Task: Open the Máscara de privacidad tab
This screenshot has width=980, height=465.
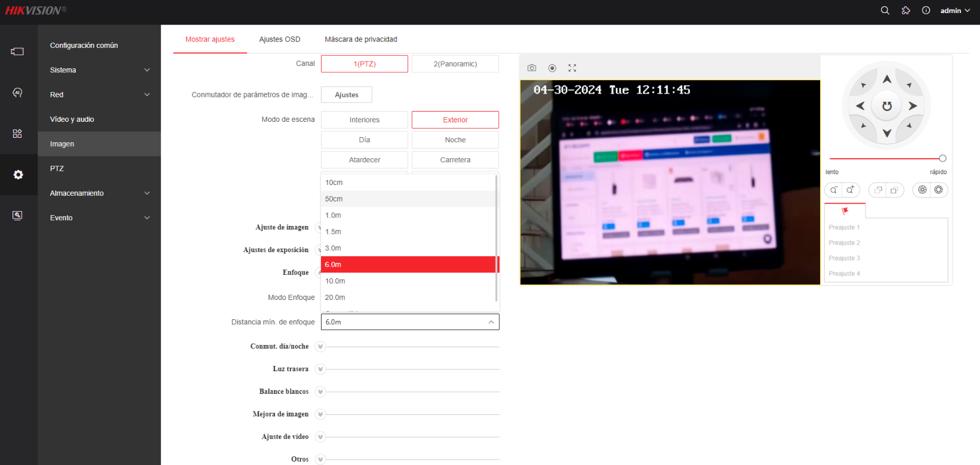Action: pos(361,39)
